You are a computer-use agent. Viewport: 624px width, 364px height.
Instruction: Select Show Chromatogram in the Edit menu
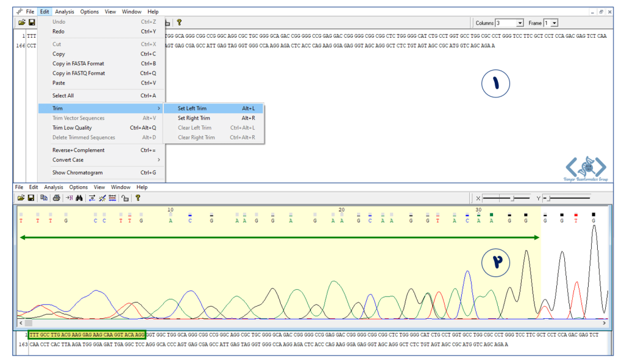[101, 173]
